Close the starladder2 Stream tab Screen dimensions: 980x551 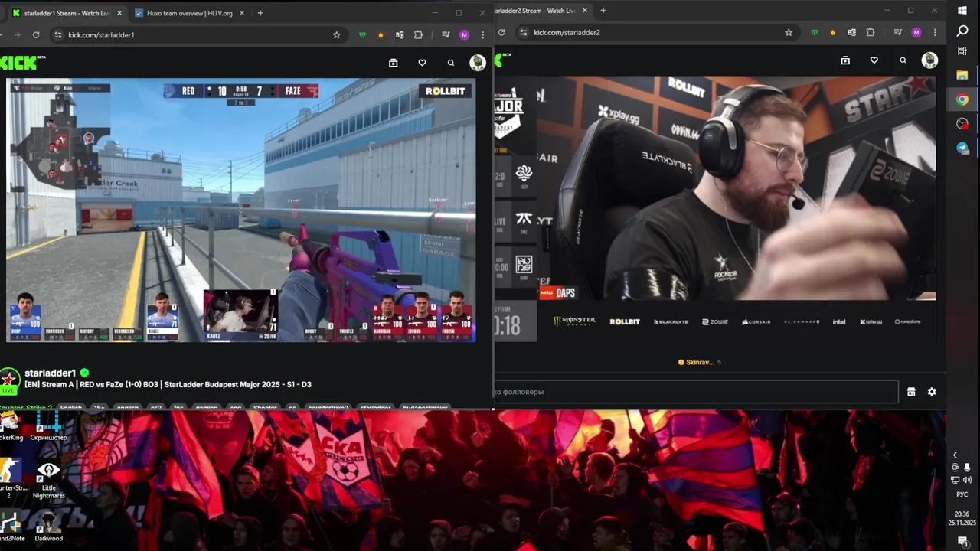(x=586, y=11)
